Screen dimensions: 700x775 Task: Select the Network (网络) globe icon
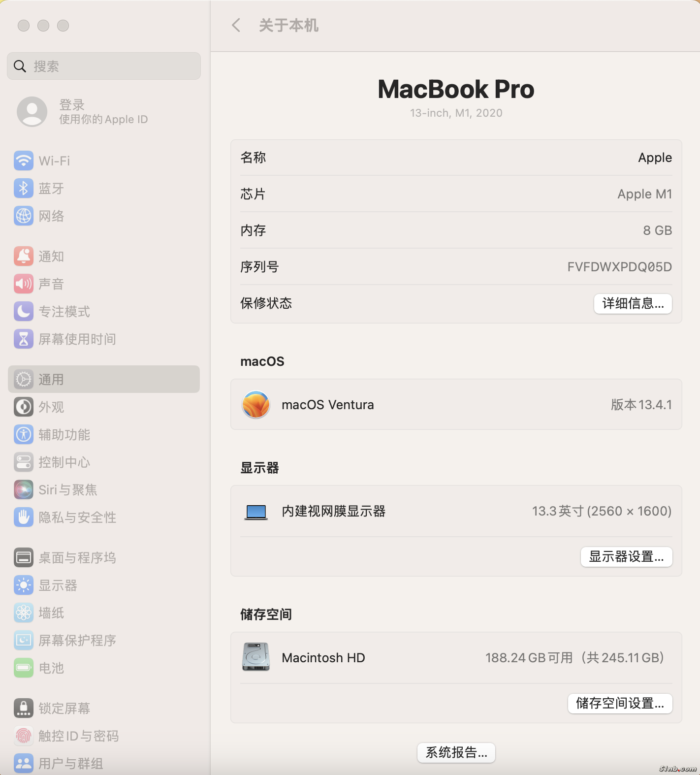click(24, 216)
